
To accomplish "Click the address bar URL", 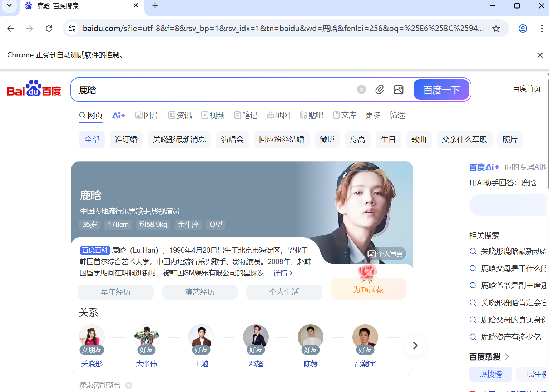I will (283, 29).
